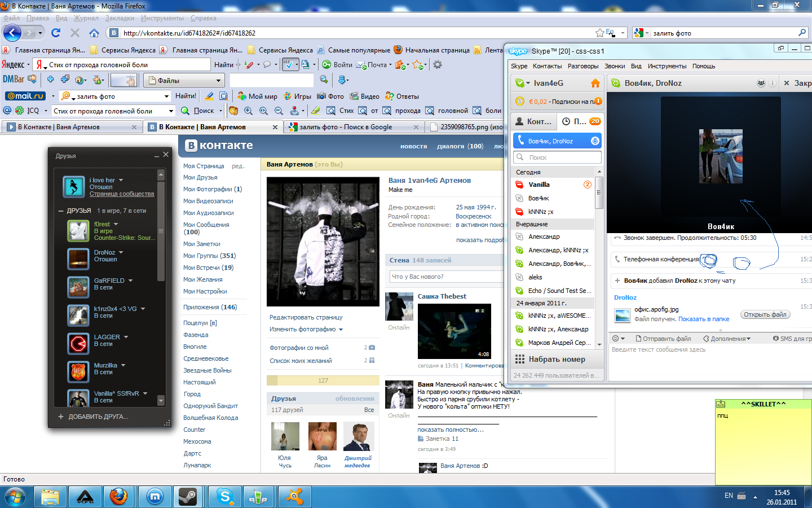
Task: Click the Открыть файл button in Skype
Action: (x=765, y=314)
